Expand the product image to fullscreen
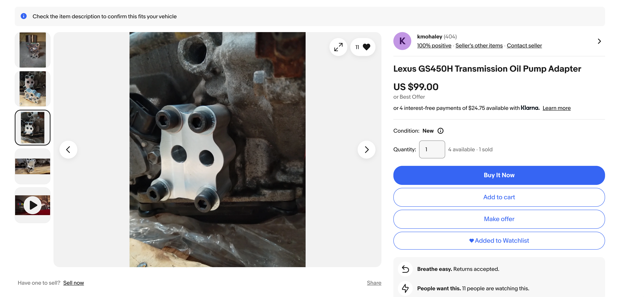Viewport: 644px width, 297px height. [x=338, y=47]
